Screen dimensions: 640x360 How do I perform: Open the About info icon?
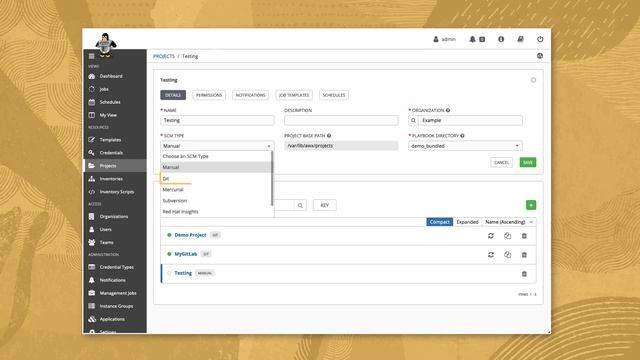pyautogui.click(x=501, y=39)
